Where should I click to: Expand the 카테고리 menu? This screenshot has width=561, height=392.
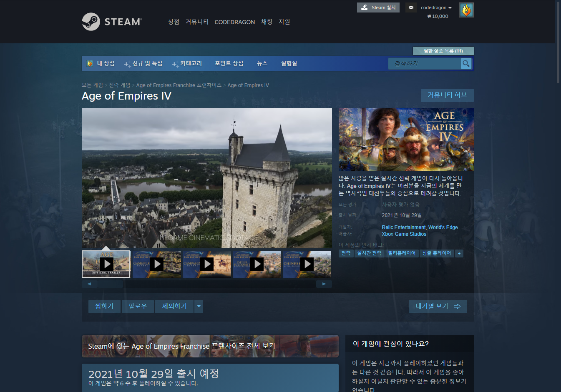(x=187, y=63)
